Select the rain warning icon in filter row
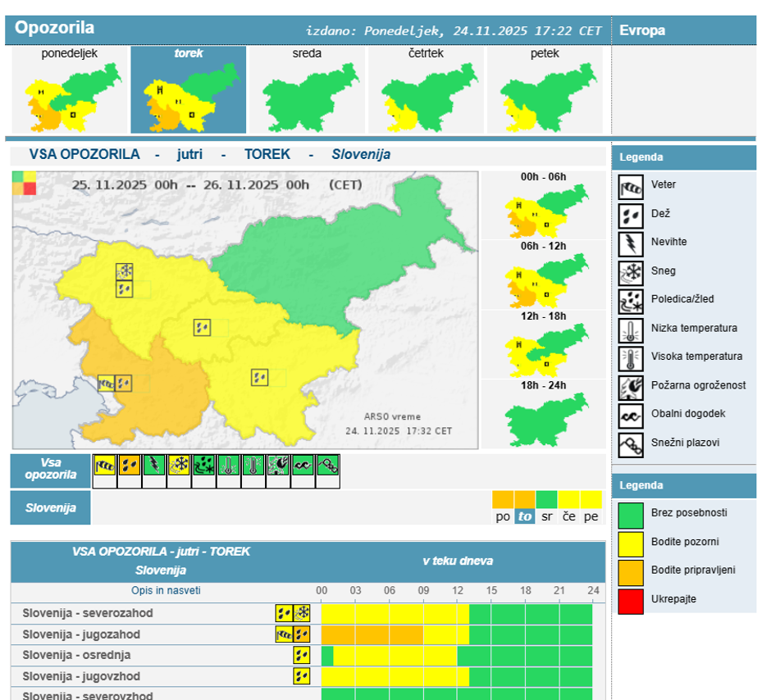The image size is (771, 700). 130,466
